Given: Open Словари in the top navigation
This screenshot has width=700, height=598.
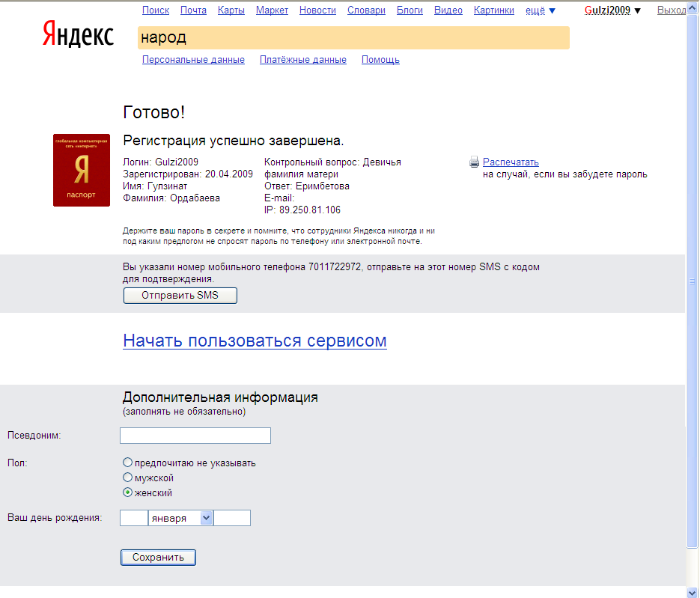Looking at the screenshot, I should pyautogui.click(x=367, y=10).
